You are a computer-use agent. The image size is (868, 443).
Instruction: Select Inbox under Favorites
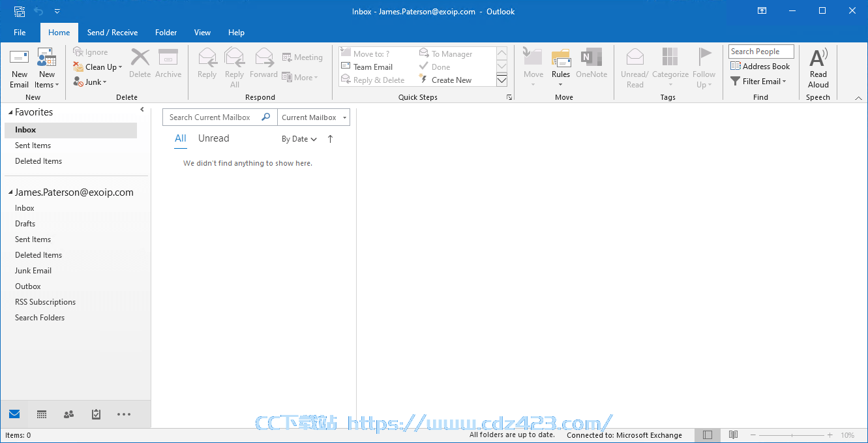70,130
